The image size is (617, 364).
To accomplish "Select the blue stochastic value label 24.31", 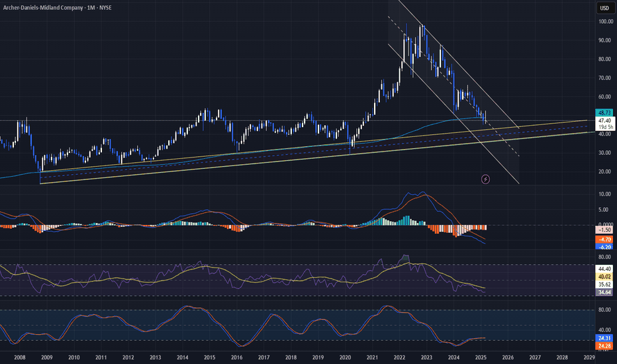I will tap(604, 338).
